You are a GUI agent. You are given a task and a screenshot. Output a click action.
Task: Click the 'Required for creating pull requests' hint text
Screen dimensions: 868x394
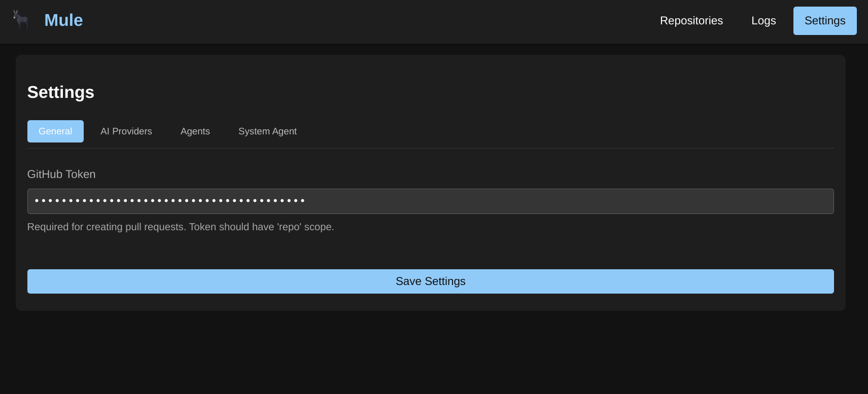click(181, 227)
